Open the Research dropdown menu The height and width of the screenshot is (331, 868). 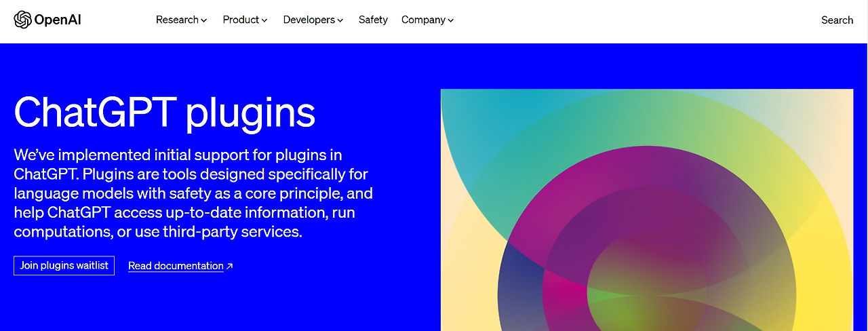coord(181,20)
